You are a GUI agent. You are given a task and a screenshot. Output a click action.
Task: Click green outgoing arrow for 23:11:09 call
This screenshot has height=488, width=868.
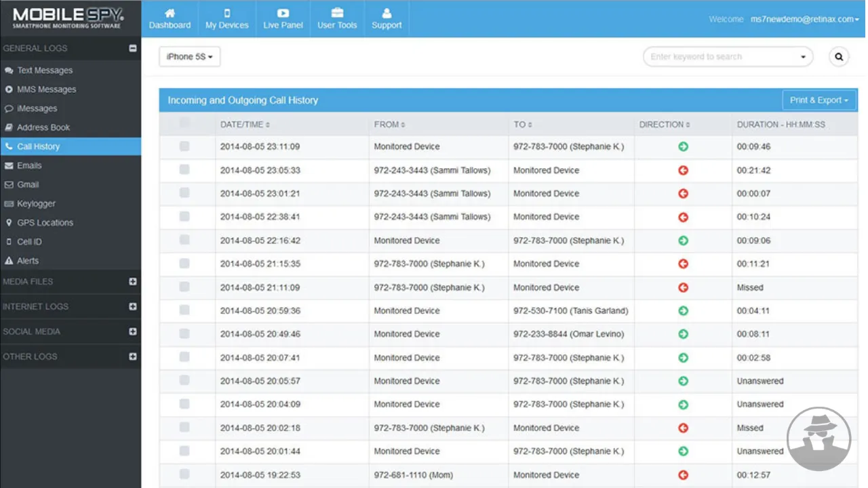[683, 146]
